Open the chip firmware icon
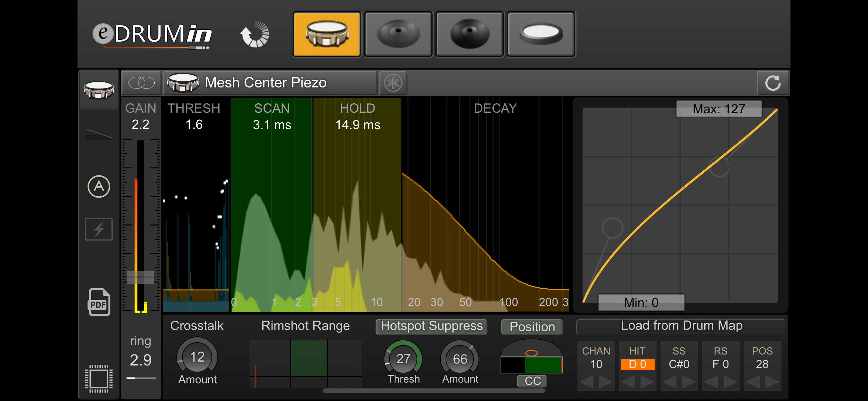 point(99,378)
